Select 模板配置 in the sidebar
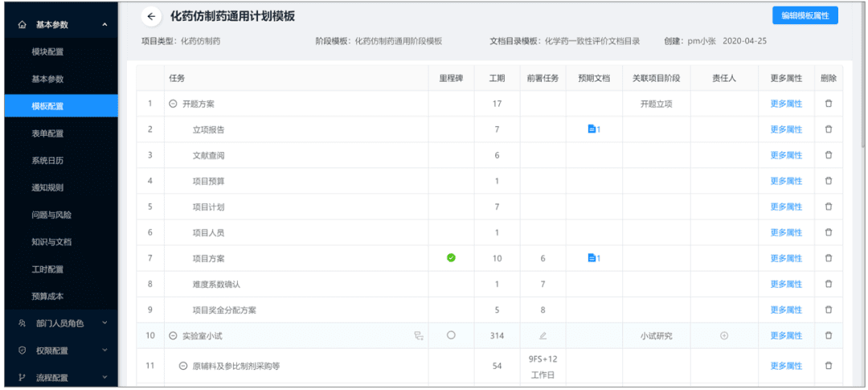 click(x=61, y=106)
